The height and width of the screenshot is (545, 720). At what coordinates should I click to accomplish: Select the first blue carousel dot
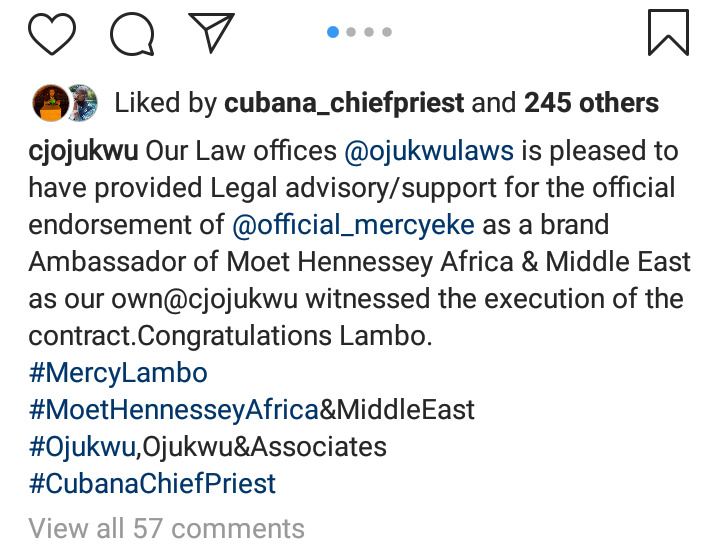point(333,32)
